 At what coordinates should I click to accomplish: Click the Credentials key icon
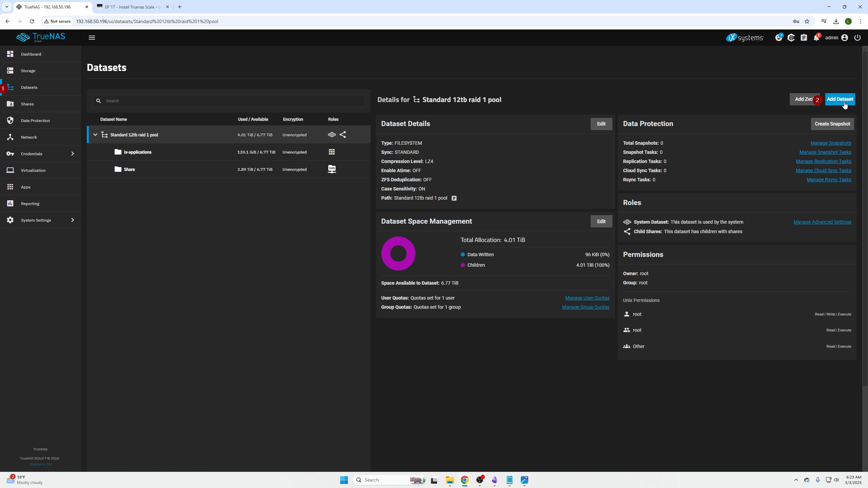(10, 154)
